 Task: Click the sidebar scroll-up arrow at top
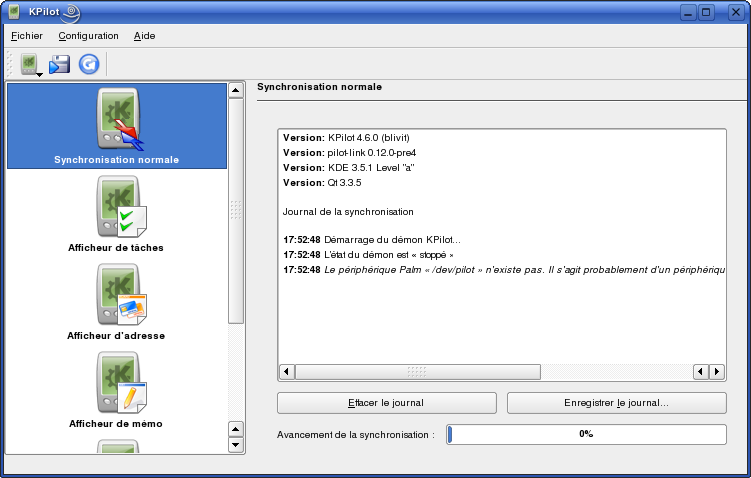[x=236, y=90]
